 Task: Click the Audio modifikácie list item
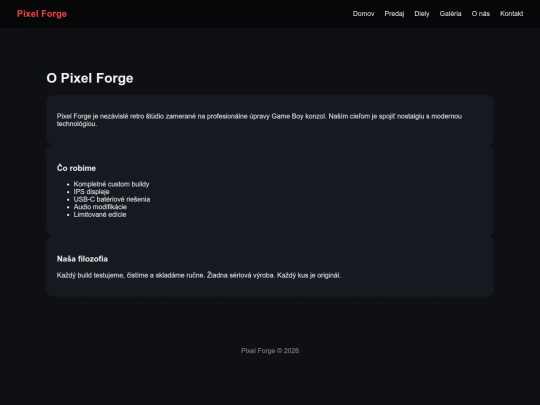pyautogui.click(x=100, y=207)
